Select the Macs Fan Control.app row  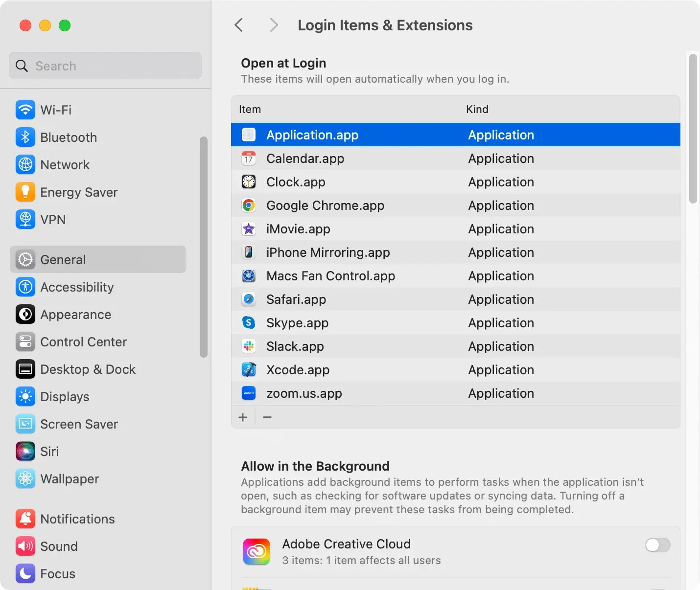(456, 275)
